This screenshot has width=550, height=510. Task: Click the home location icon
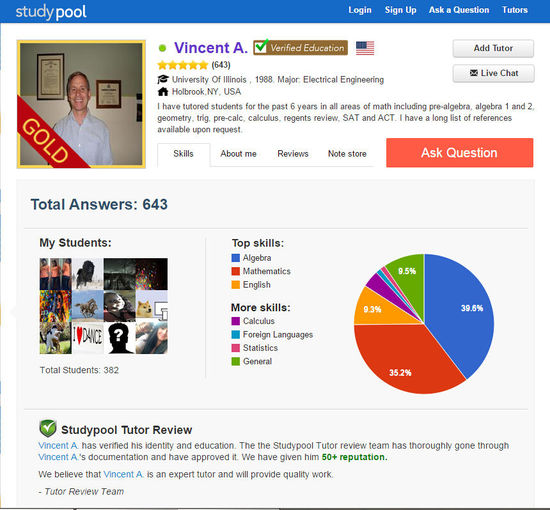(x=163, y=92)
